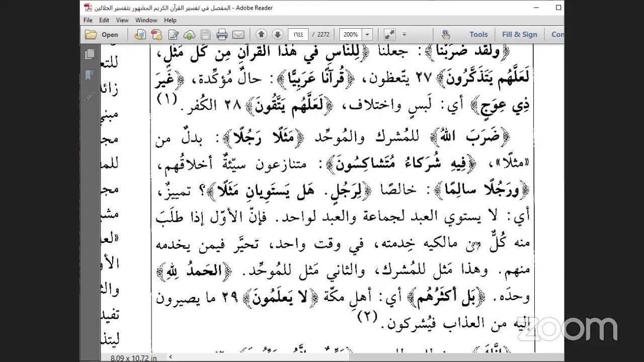Click the page number input field
This screenshot has width=644, height=362.
click(298, 34)
